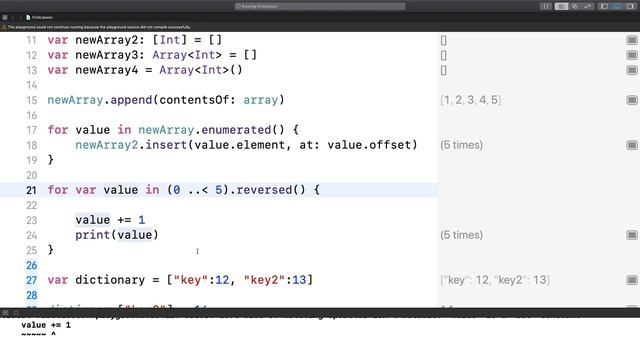Click 'contentsOf:' on line 15
The image size is (640, 360).
click(x=198, y=100)
